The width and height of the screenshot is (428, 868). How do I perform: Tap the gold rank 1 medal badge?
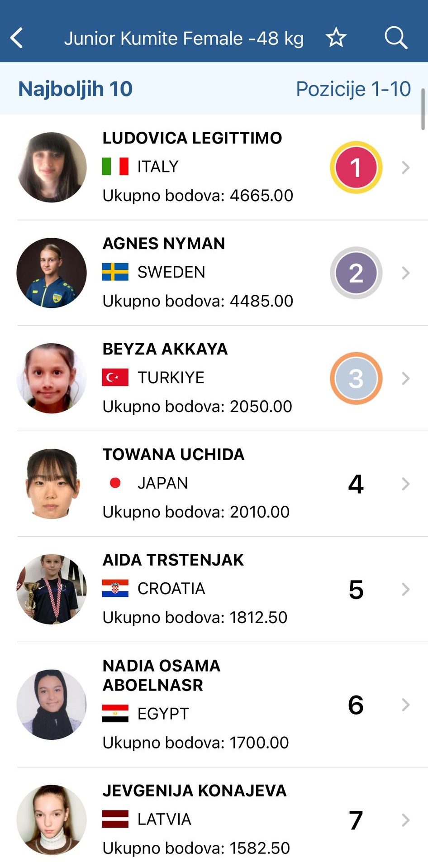pyautogui.click(x=356, y=168)
